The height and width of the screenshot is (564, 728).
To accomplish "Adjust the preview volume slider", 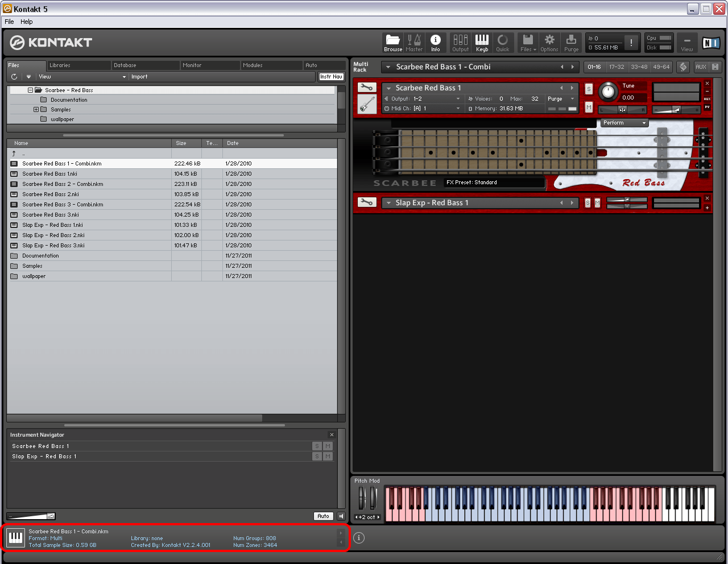I will coord(31,516).
